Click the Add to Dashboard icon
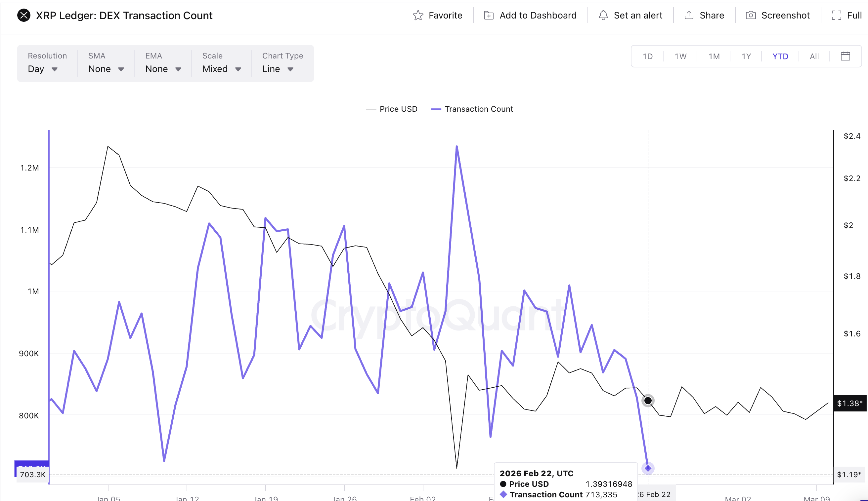The height and width of the screenshot is (501, 868). point(488,15)
